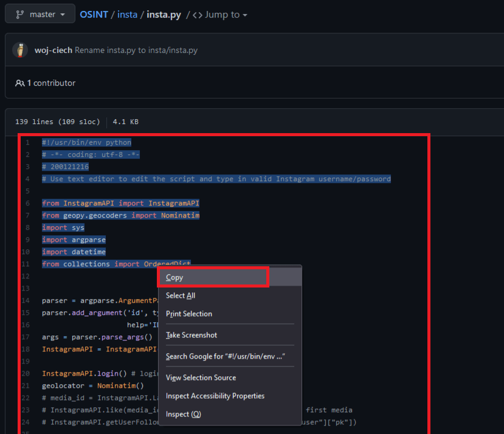Screen dimensions: 504x434
Task: Click the 'Use text editor to edit' comment
Action: [216, 179]
